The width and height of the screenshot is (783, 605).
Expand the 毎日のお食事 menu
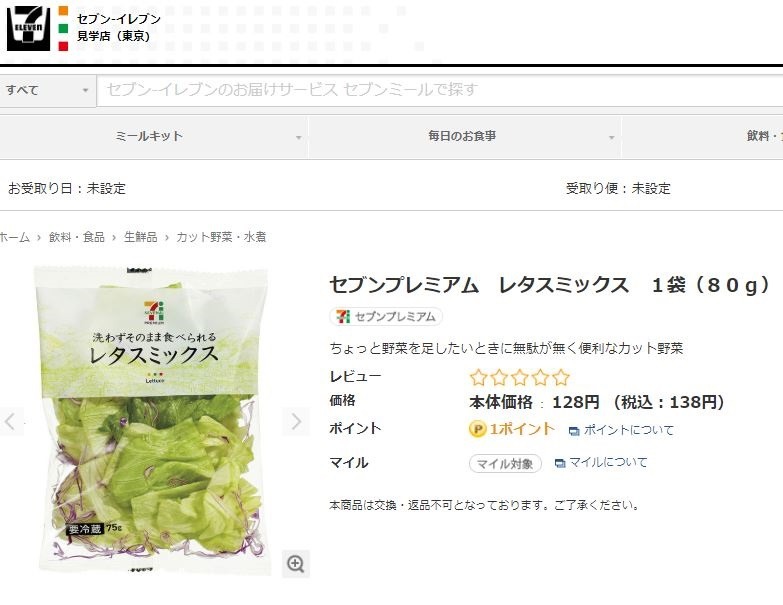[x=464, y=136]
